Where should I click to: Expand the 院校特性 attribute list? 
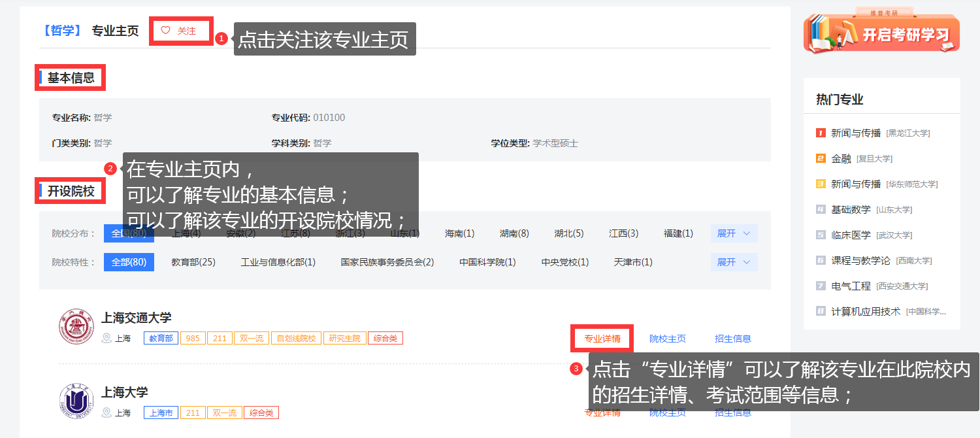[x=734, y=262]
